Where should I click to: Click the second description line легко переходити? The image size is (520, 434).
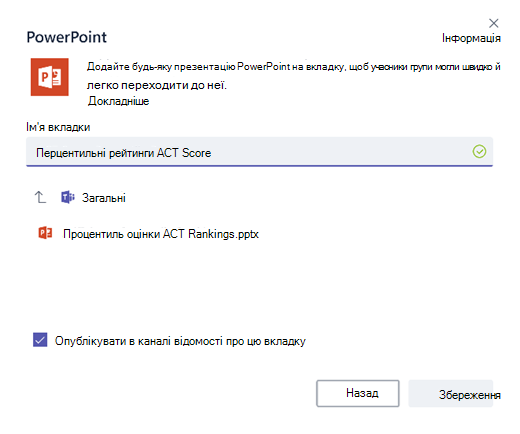coord(157,85)
